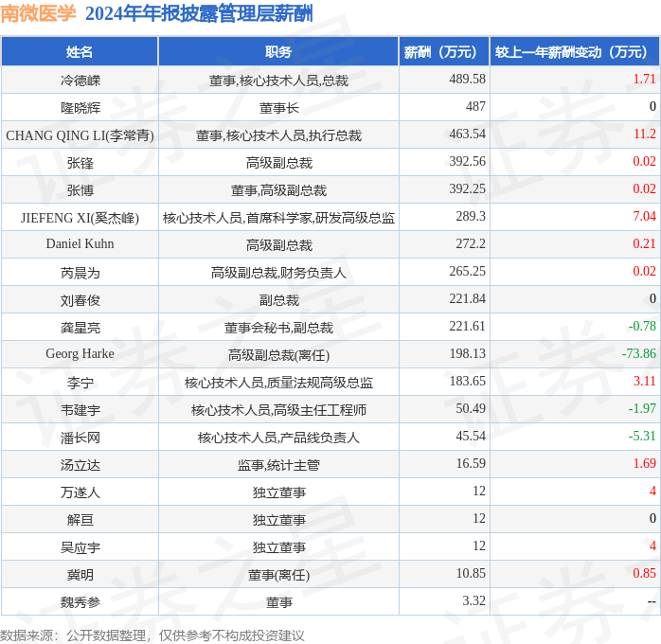Viewport: 661px width, 644px height.
Task: Click the salary value 10.85
Action: pos(471,573)
